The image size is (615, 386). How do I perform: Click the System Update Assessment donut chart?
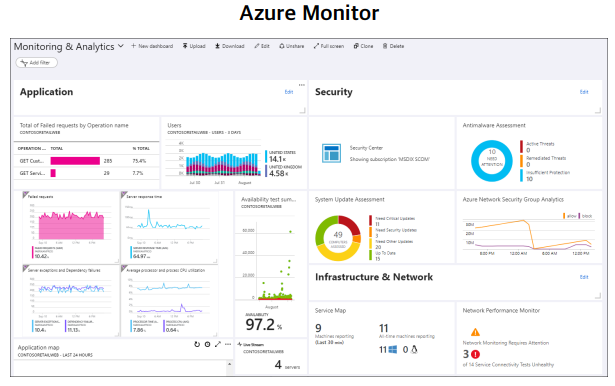click(x=338, y=238)
